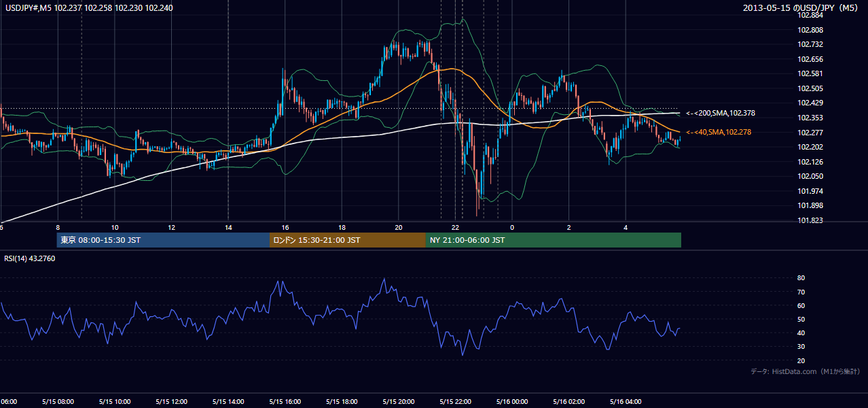Click the ロンドン 15:30-21:00 JST session bar
The height and width of the screenshot is (408, 868).
[x=348, y=240]
